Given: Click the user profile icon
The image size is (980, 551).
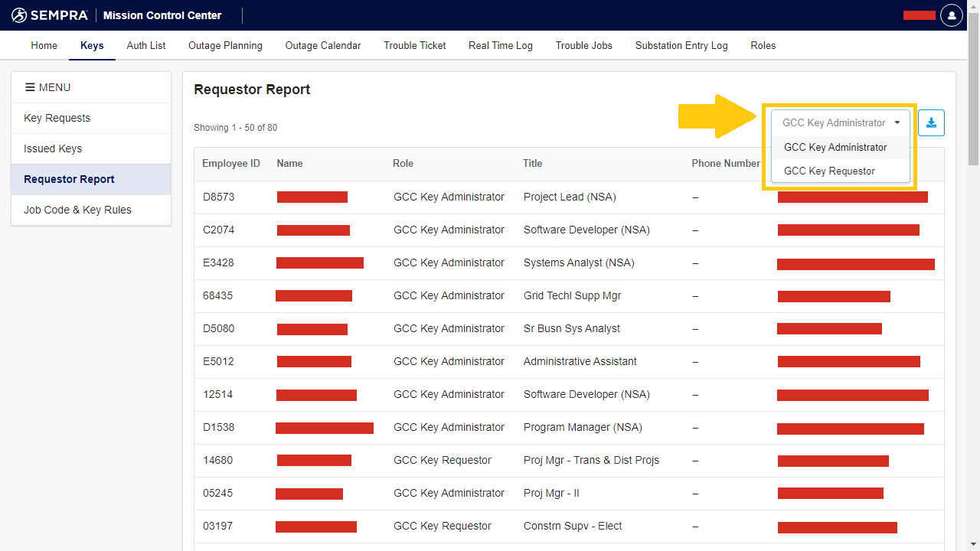Looking at the screenshot, I should (x=951, y=15).
